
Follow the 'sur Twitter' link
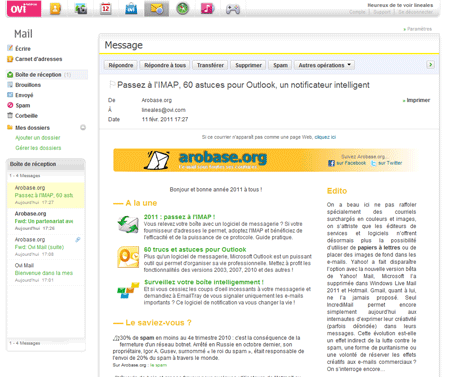[x=390, y=163]
